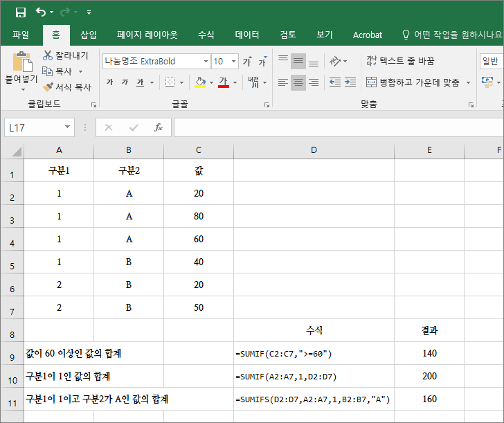
Task: Click the 붙여넣기 paste icon
Action: coord(22,61)
